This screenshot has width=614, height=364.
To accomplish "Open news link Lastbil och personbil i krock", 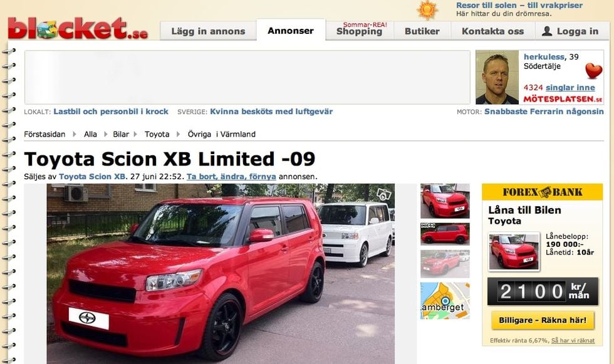I will tap(111, 112).
